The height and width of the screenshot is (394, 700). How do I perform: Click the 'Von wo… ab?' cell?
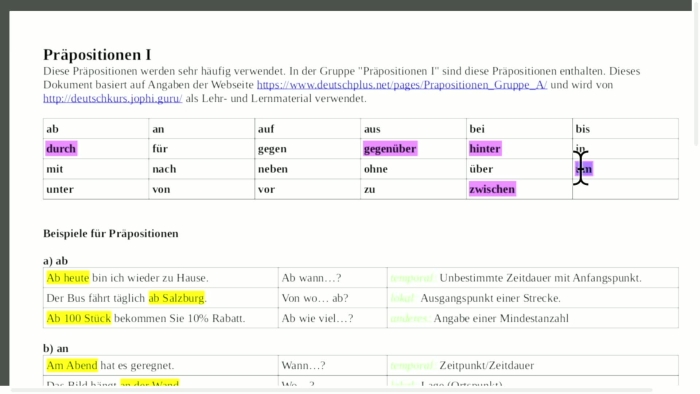coord(333,298)
